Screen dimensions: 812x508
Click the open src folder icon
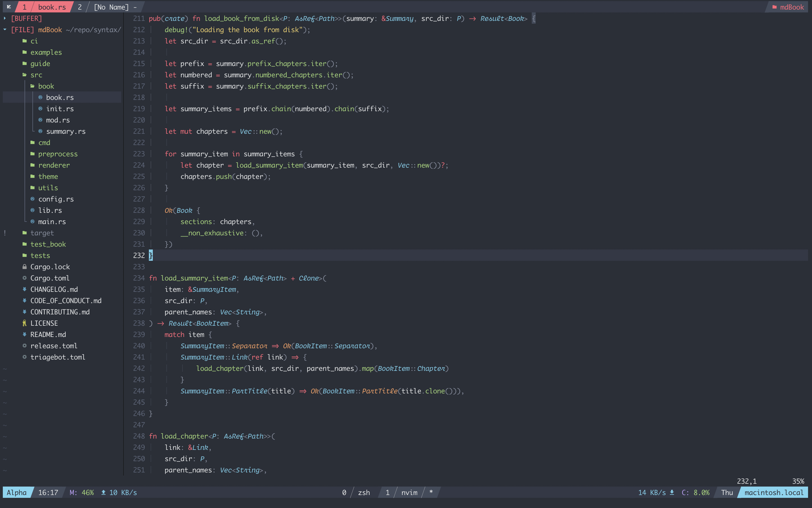[25, 75]
